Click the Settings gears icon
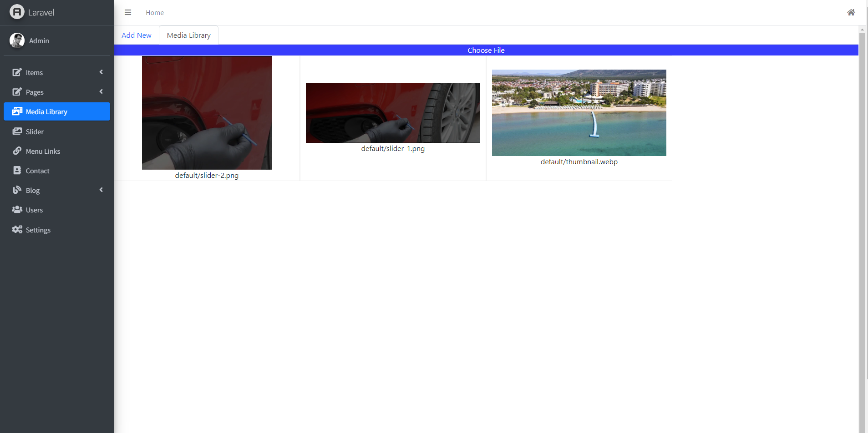 (17, 230)
